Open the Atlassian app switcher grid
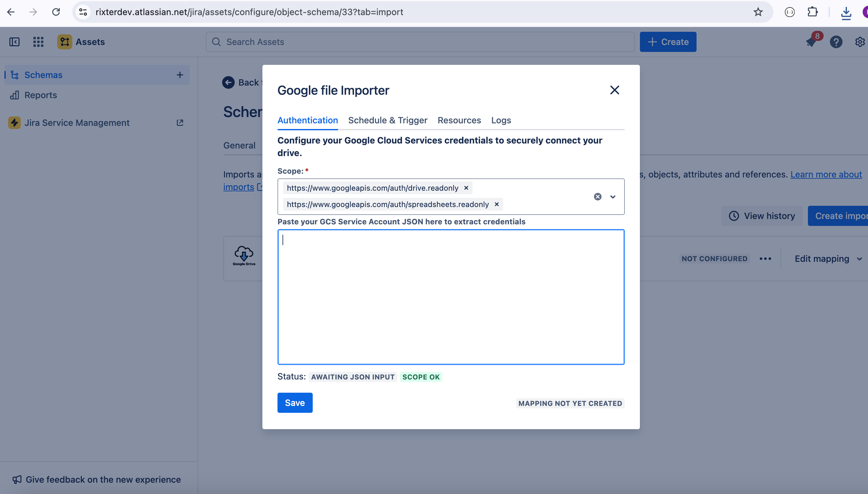868x494 pixels. [38, 42]
